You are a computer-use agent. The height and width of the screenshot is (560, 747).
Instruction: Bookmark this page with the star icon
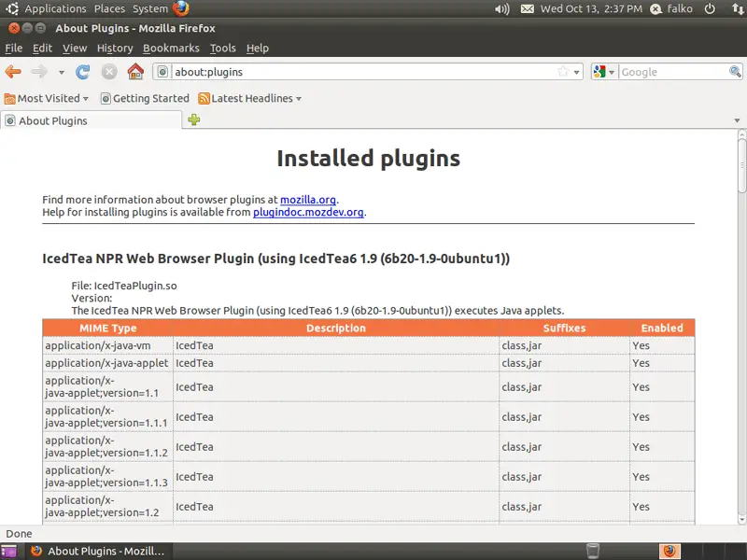point(563,72)
